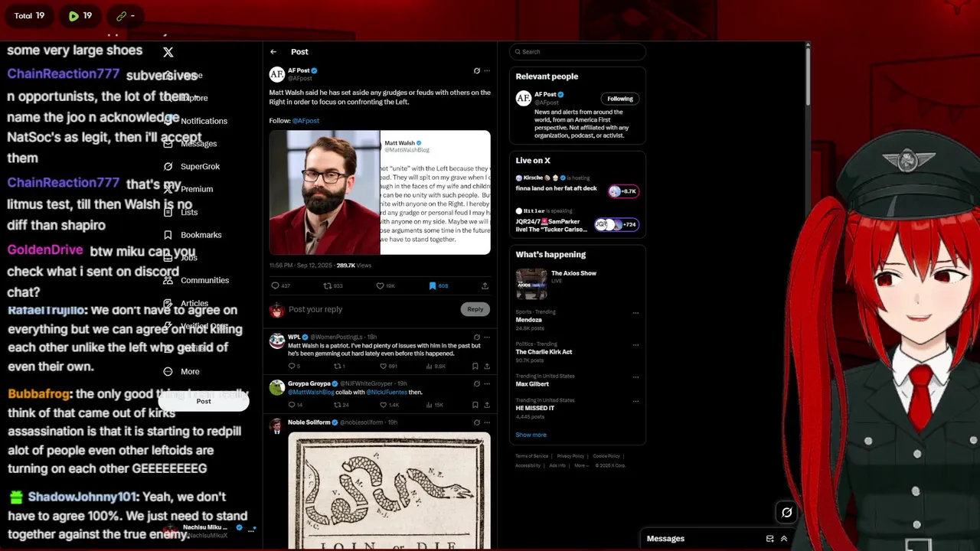Click the Grok icon on Noble Soliform's reply
The width and height of the screenshot is (980, 551).
coord(476,422)
